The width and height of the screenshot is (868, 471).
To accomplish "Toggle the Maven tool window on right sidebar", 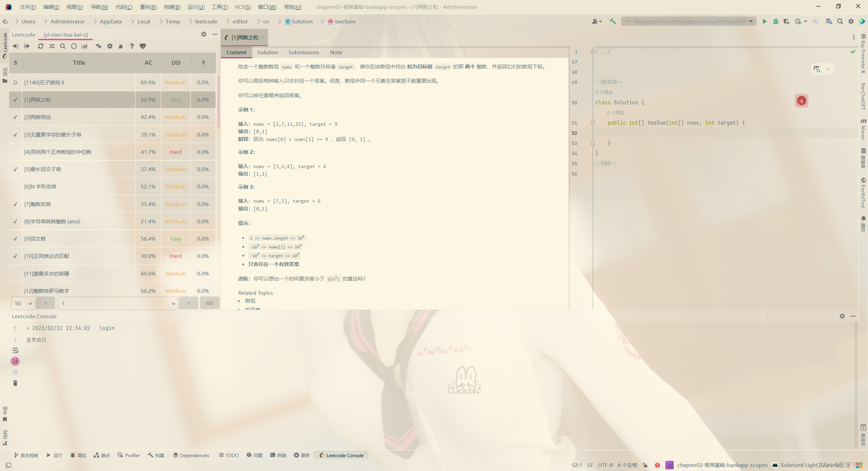I will coord(864,129).
